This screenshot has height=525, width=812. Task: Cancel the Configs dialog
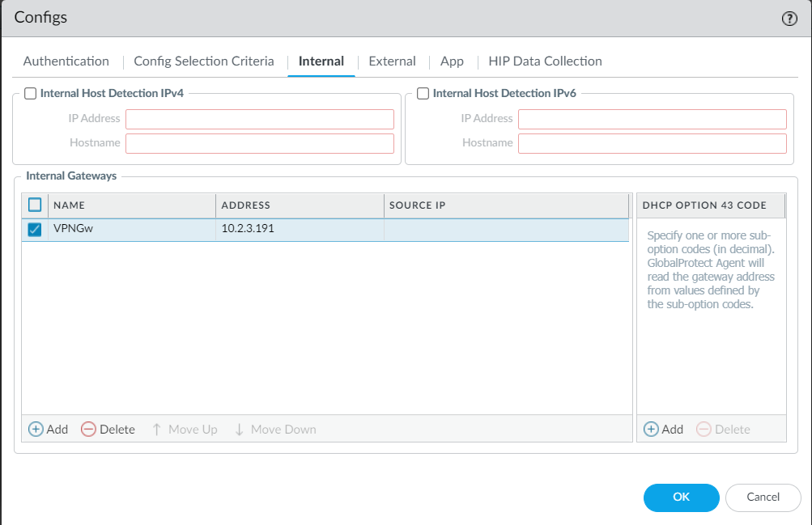coord(763,497)
